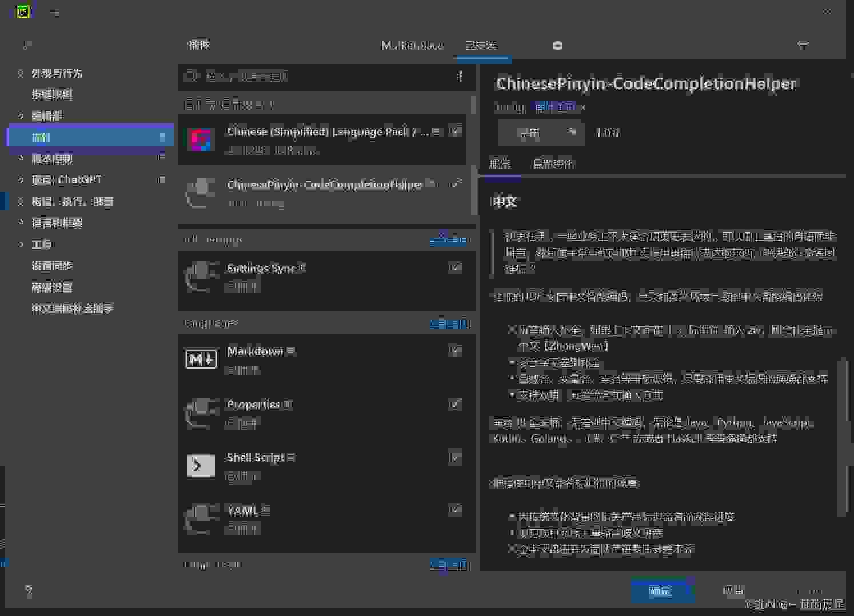Click the back navigation arrow icon
Screen dimensions: 854x616
pyautogui.click(x=803, y=45)
